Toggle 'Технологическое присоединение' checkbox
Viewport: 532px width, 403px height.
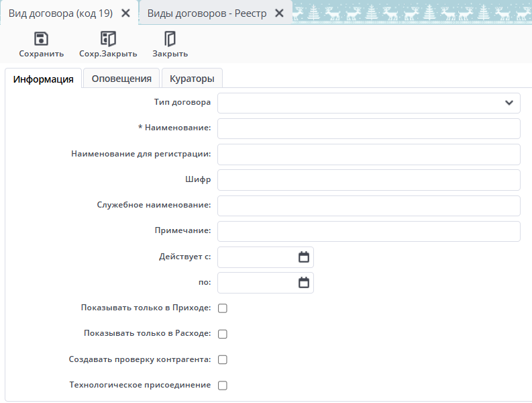pyautogui.click(x=223, y=386)
